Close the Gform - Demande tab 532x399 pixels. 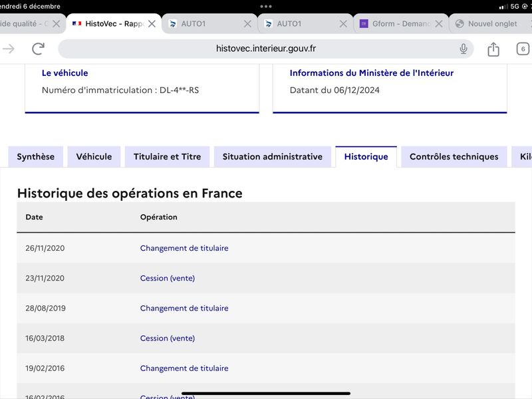pyautogui.click(x=439, y=24)
